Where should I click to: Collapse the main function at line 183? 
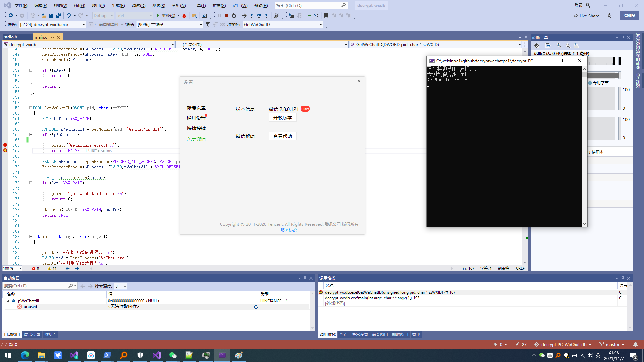click(x=31, y=237)
